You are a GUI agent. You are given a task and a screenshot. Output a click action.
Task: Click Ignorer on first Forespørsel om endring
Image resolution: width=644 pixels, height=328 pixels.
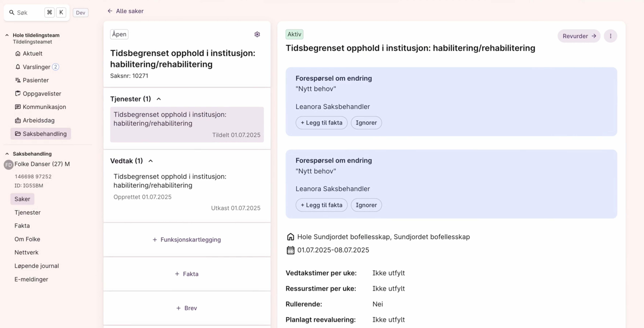pos(366,123)
